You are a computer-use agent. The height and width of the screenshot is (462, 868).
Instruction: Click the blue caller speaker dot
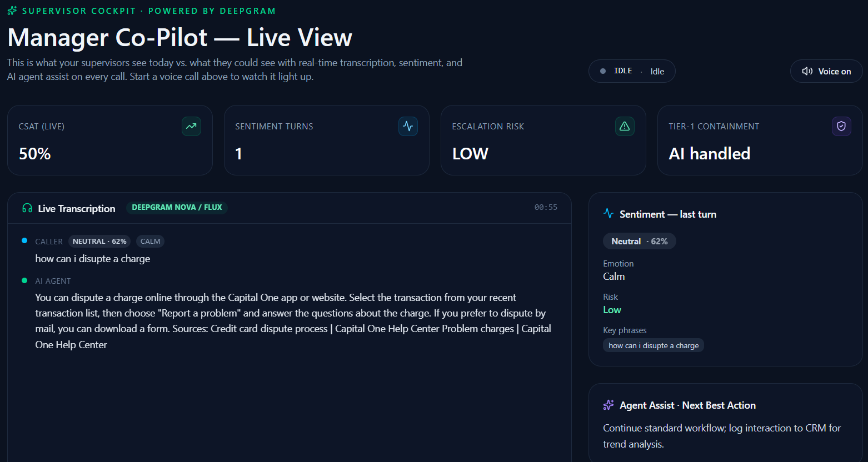24,240
